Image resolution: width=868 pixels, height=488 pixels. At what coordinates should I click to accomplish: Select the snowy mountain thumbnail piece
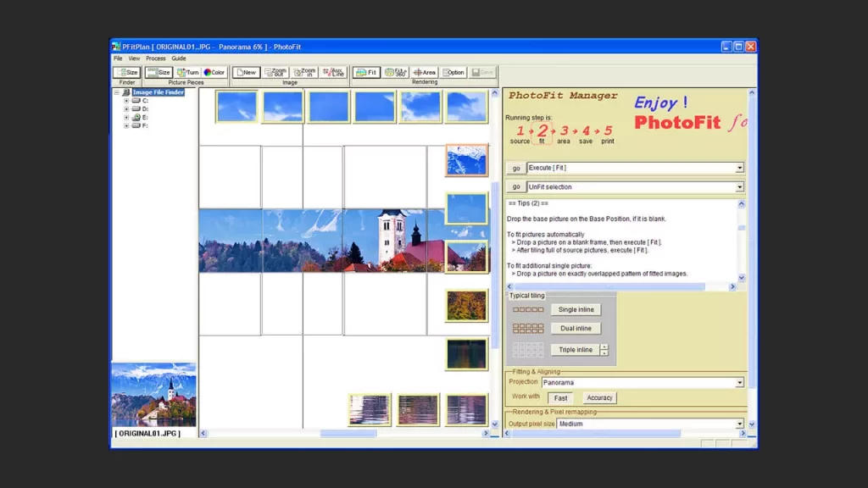(467, 160)
